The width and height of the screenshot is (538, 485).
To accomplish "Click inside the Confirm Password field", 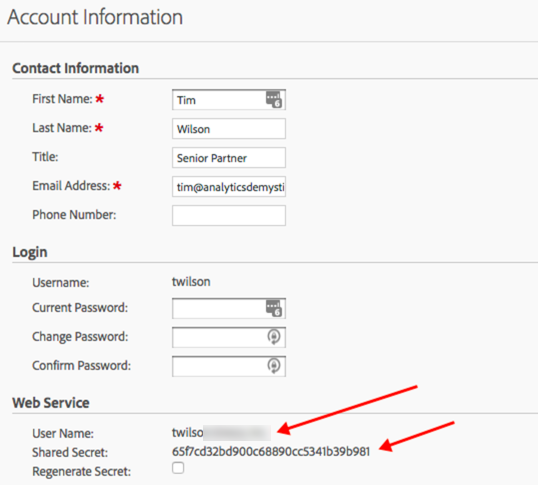I will pyautogui.click(x=229, y=366).
